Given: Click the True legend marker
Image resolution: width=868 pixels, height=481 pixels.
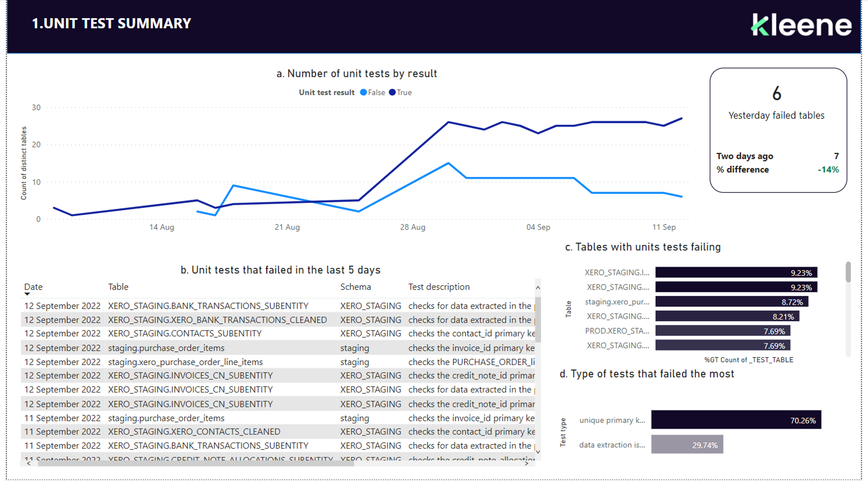Looking at the screenshot, I should point(392,92).
